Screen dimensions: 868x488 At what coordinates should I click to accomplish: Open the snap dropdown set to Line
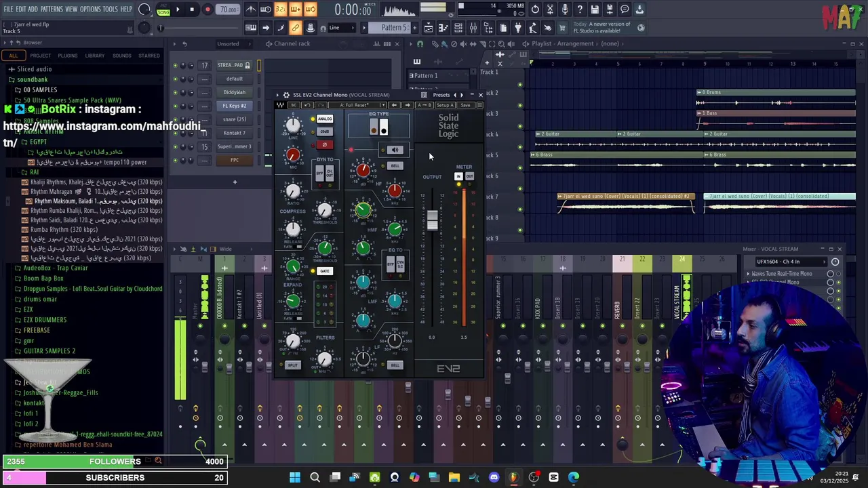click(x=341, y=28)
